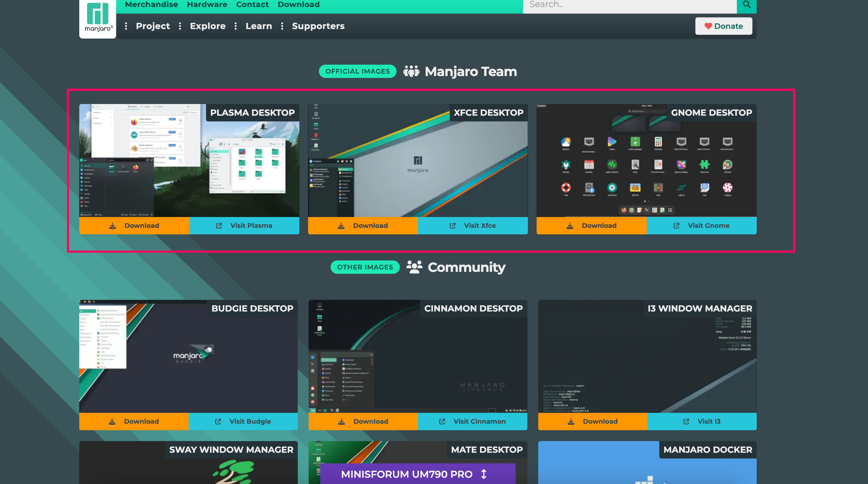Click external link icon beside Visit Xfce
Screen dimensions: 868x484
[x=452, y=226]
